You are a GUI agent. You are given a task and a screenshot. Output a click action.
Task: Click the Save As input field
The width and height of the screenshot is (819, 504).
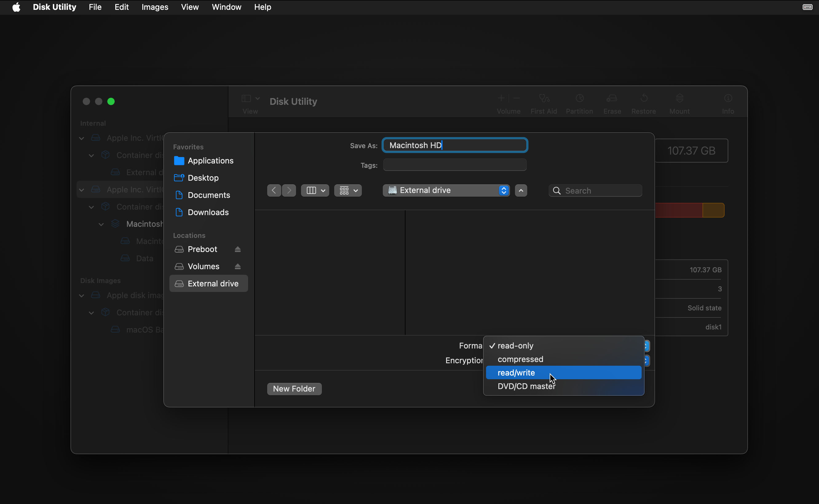[455, 144]
